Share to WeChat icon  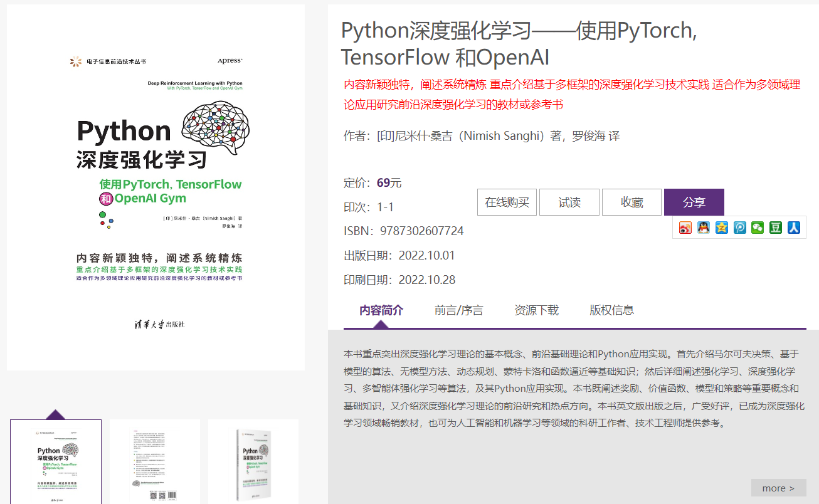click(758, 228)
